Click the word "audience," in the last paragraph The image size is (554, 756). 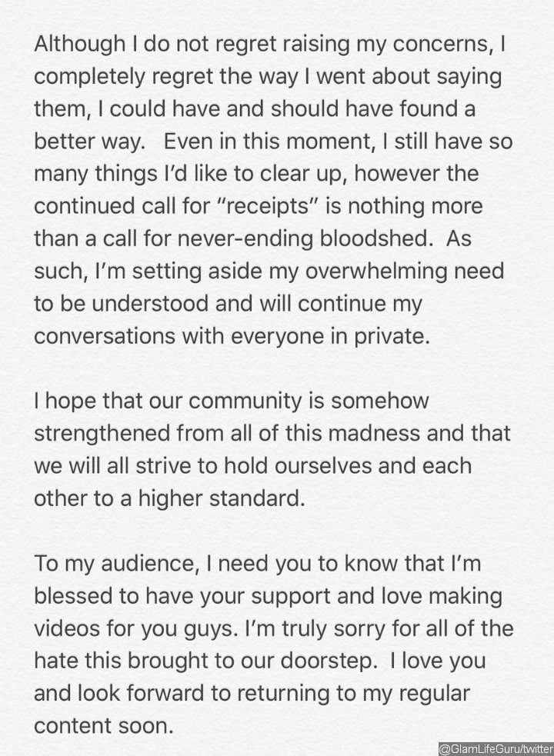click(x=151, y=565)
